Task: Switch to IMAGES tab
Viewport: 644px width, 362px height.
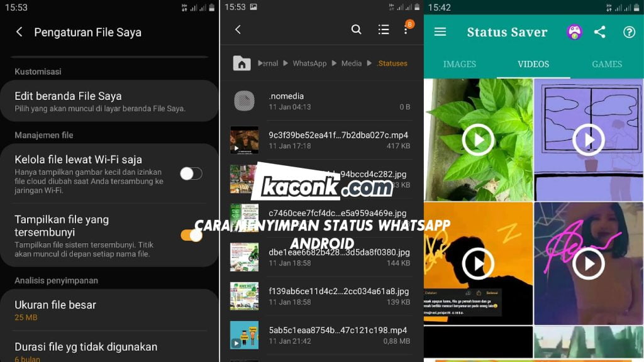Action: (460, 64)
